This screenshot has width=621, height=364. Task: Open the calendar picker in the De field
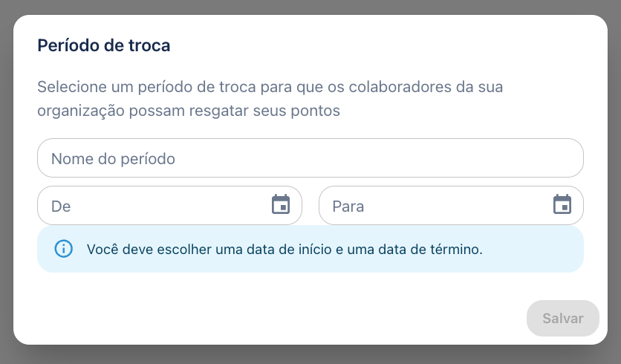(x=281, y=204)
